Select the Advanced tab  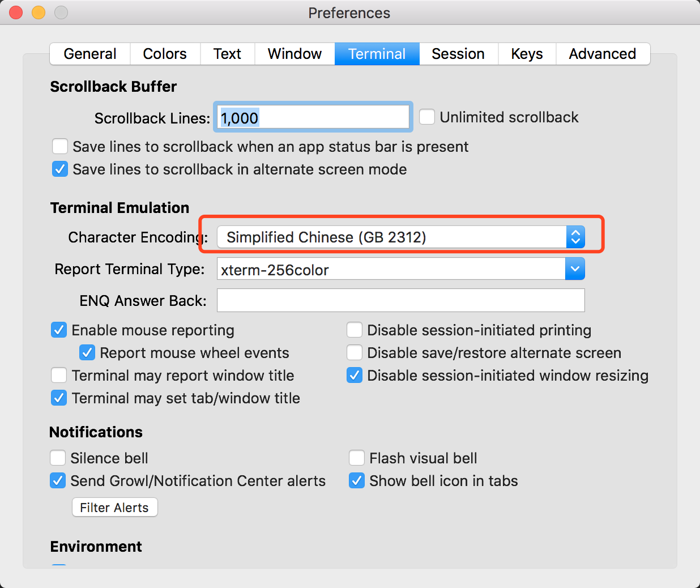pos(602,53)
